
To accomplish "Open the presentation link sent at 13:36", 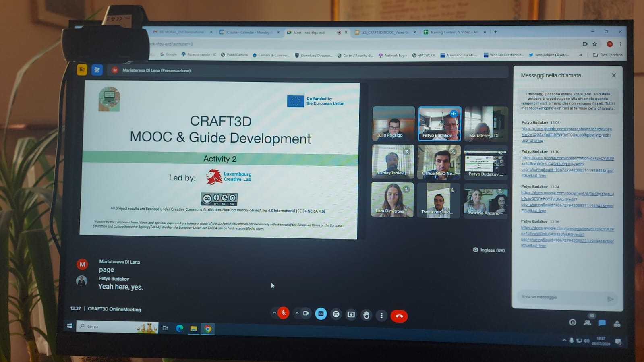I will [x=567, y=237].
